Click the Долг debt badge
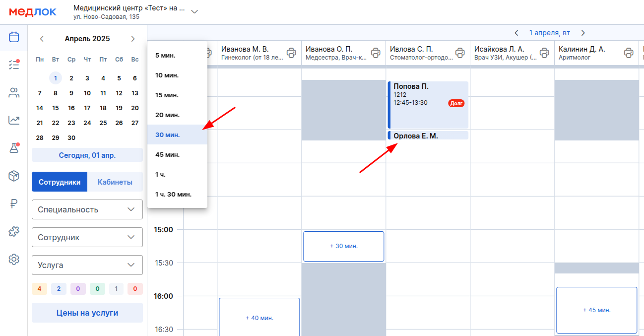The image size is (644, 336). pyautogui.click(x=456, y=103)
